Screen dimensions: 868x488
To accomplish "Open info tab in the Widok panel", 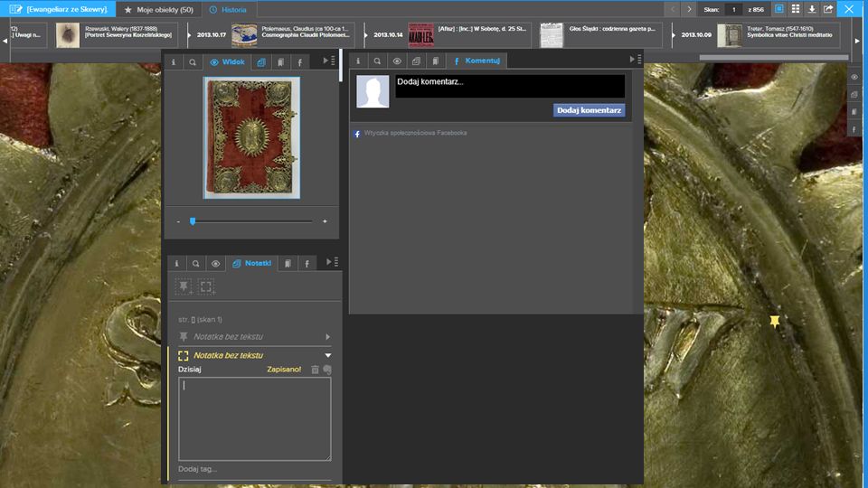I will 174,62.
